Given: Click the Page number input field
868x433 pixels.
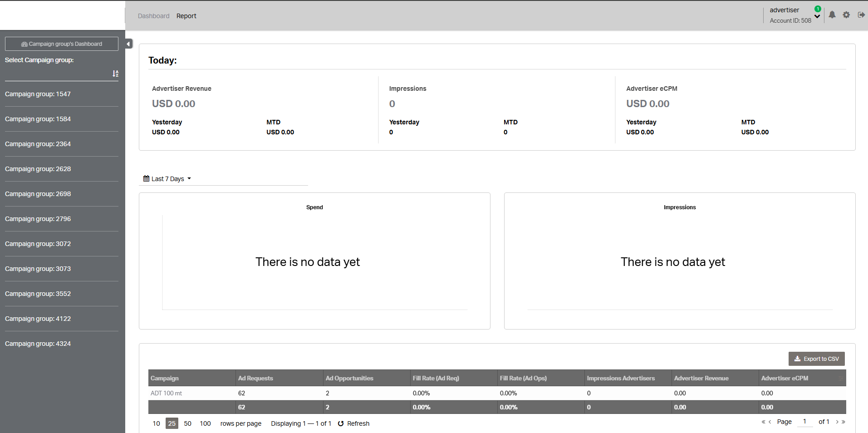Looking at the screenshot, I should click(804, 422).
